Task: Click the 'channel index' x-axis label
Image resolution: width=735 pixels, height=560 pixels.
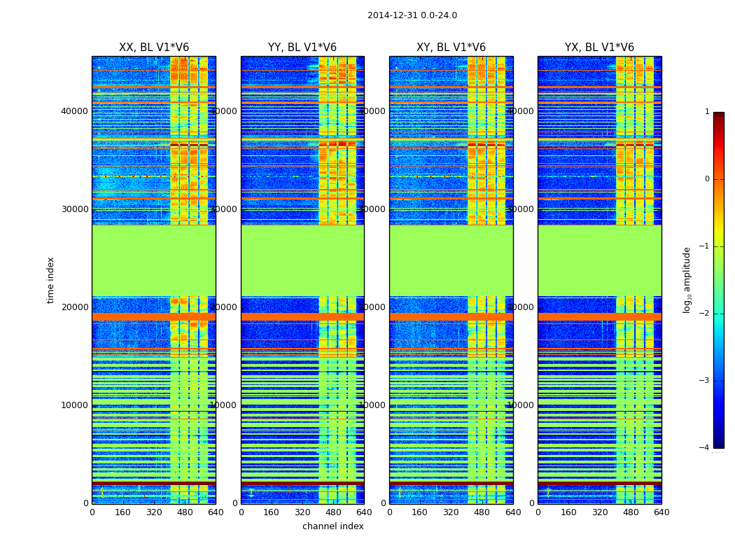Action: [332, 526]
